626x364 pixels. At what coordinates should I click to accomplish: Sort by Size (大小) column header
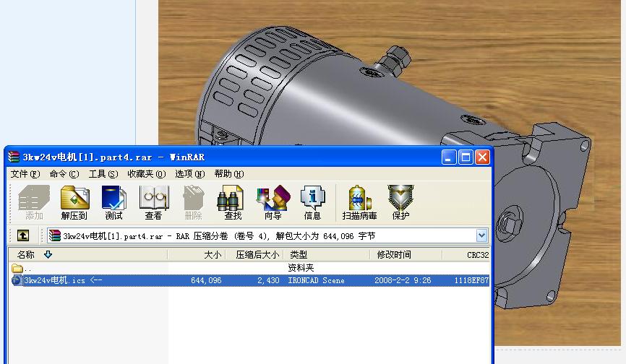(197, 255)
